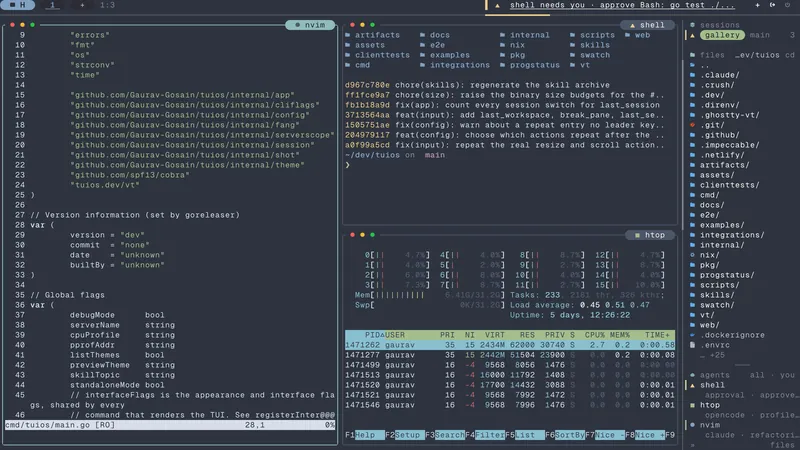This screenshot has height=450, width=800.
Task: Click commit hash d967c780e in shell
Action: tap(367, 85)
